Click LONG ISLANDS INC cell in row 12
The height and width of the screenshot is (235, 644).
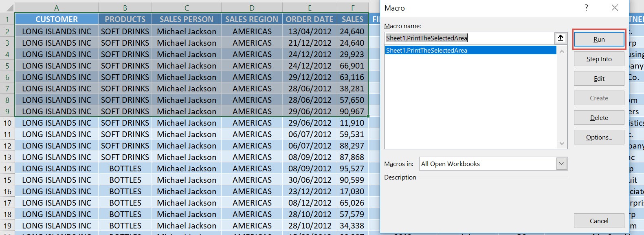point(57,146)
